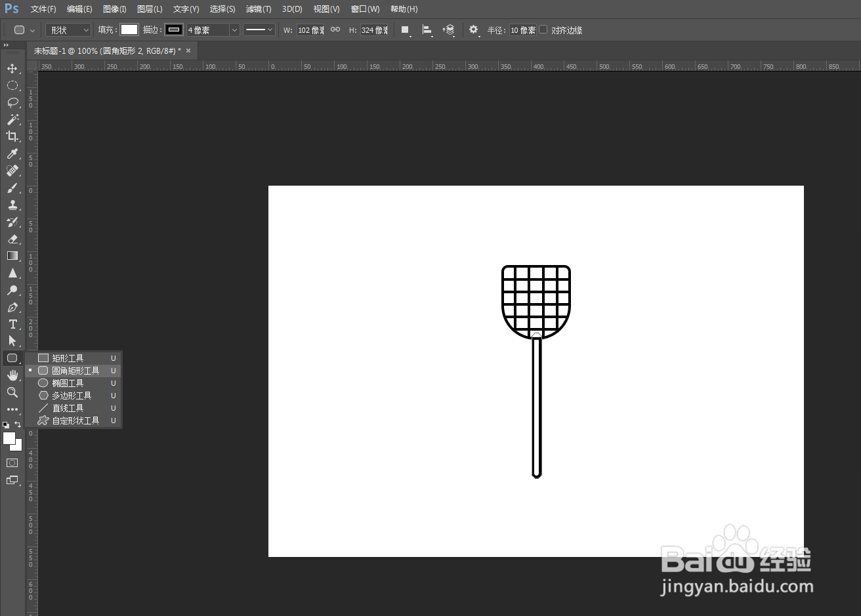The image size is (861, 616).
Task: Choose 椭圆工具 from the flyout
Action: pyautogui.click(x=73, y=383)
